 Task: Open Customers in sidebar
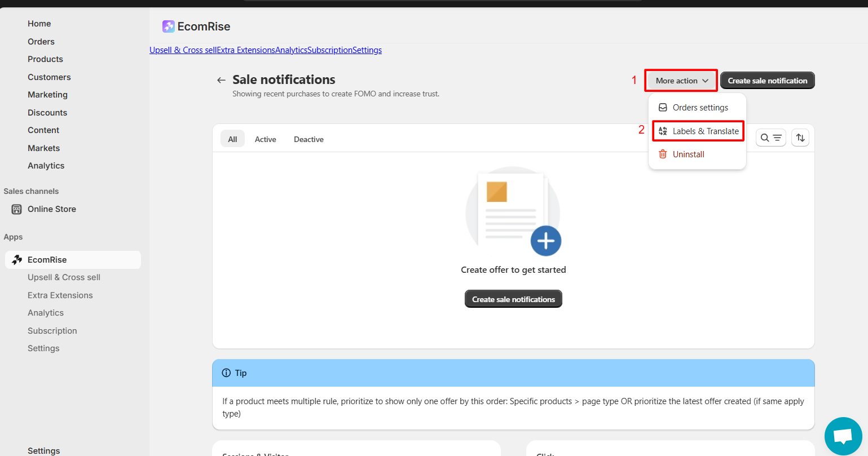(49, 77)
